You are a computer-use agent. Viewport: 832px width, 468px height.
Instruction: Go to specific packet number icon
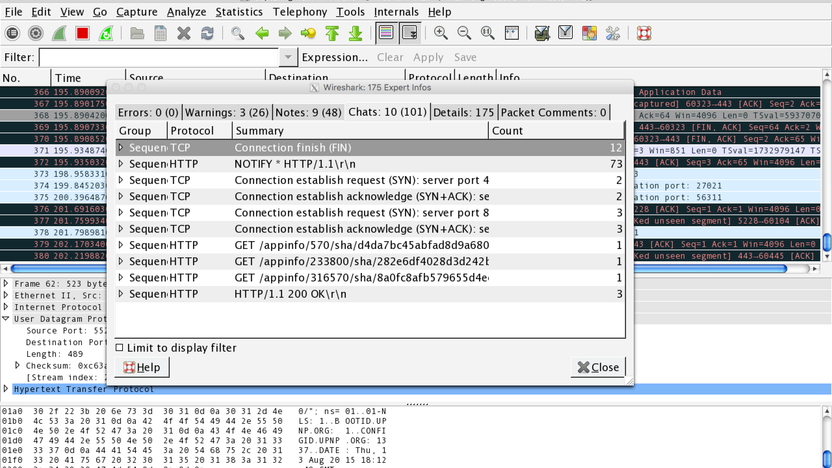(x=308, y=33)
